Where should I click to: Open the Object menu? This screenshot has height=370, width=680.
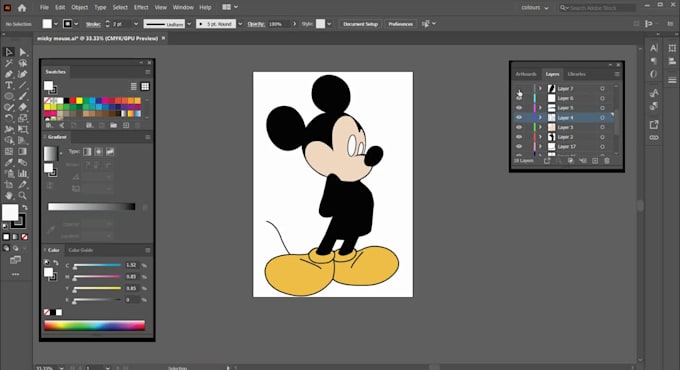click(x=79, y=7)
